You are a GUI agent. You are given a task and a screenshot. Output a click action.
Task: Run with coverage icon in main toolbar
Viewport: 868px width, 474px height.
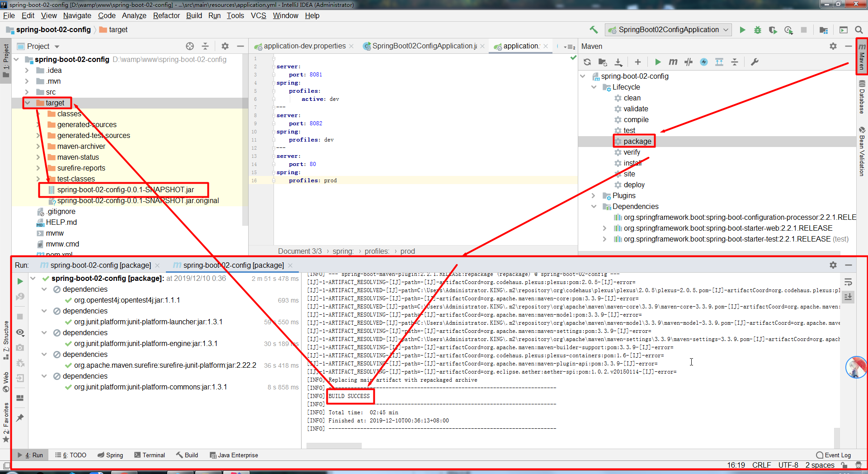tap(773, 30)
